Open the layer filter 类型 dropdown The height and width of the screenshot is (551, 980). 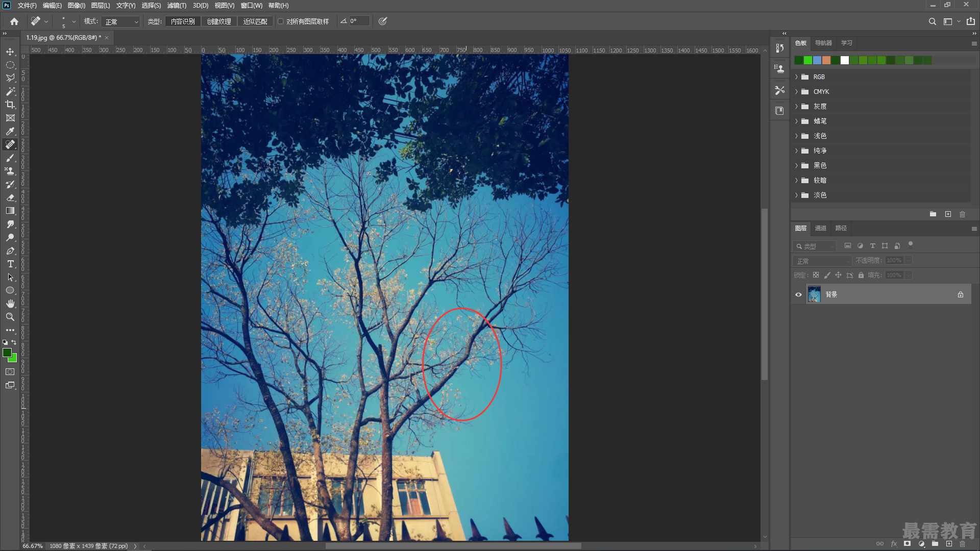pos(815,246)
